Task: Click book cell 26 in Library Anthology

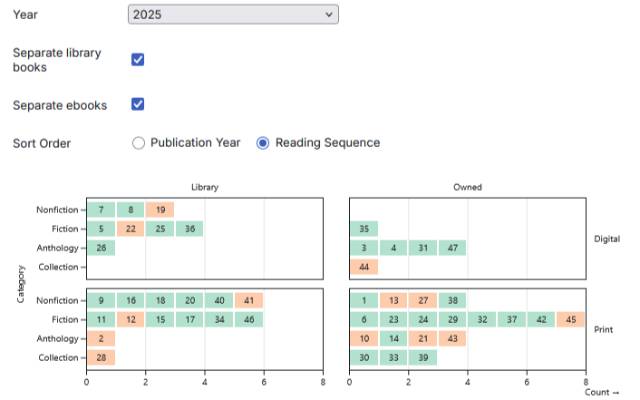Action: point(101,248)
